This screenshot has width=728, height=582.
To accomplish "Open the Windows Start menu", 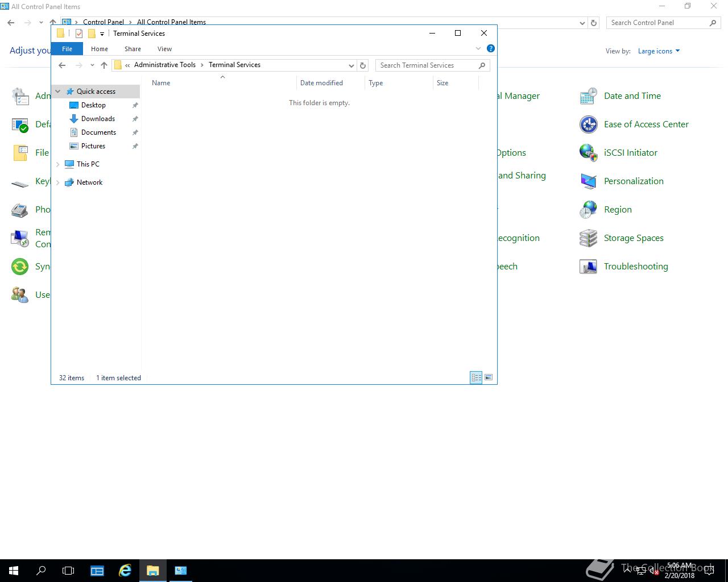I will [14, 571].
